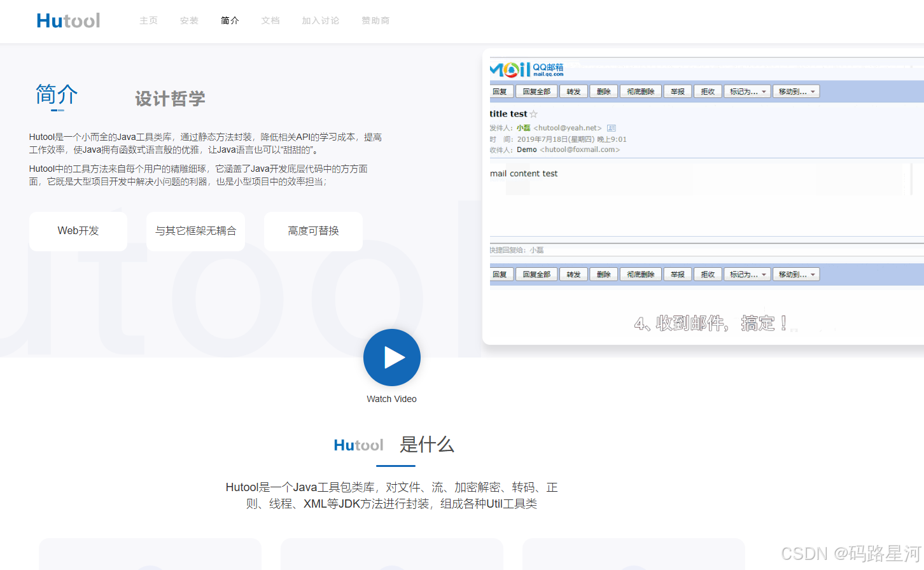Click the 赞助商 link
This screenshot has width=924, height=570.
(375, 20)
